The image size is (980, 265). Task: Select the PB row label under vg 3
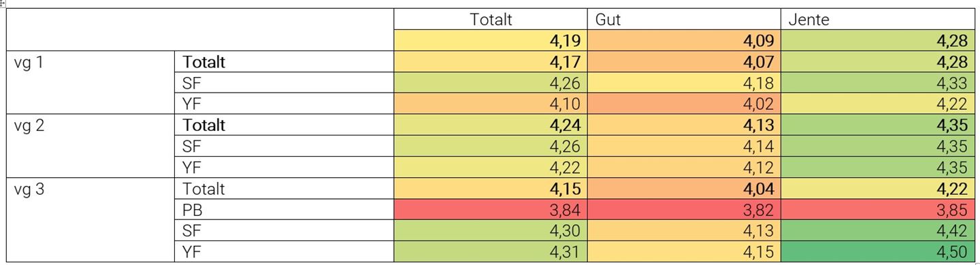(x=284, y=210)
